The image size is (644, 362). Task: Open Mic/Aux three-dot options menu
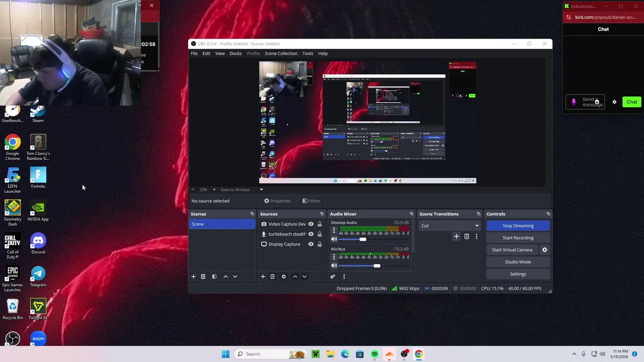tap(334, 256)
